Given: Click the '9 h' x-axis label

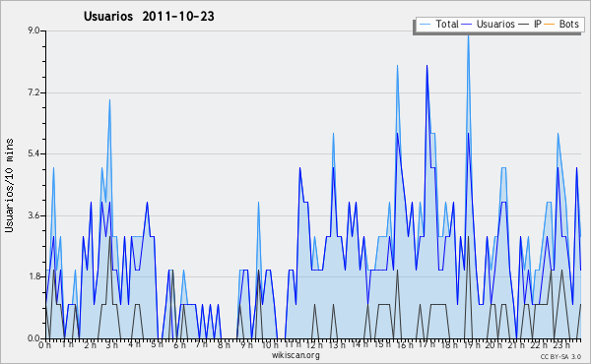Looking at the screenshot, I should (x=247, y=345).
